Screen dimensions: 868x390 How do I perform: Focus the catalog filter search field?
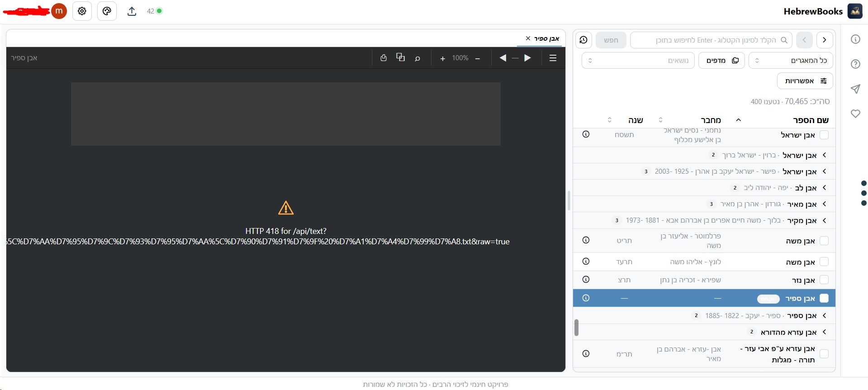711,40
